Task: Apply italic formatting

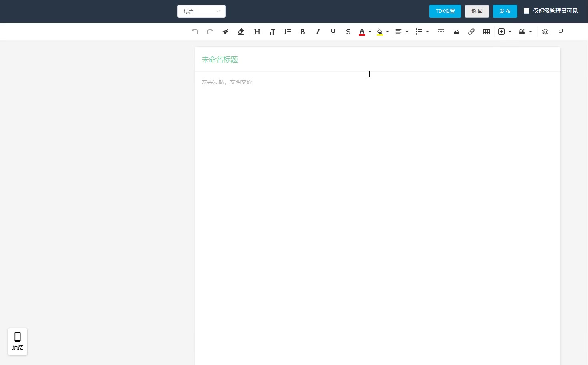Action: pyautogui.click(x=318, y=32)
